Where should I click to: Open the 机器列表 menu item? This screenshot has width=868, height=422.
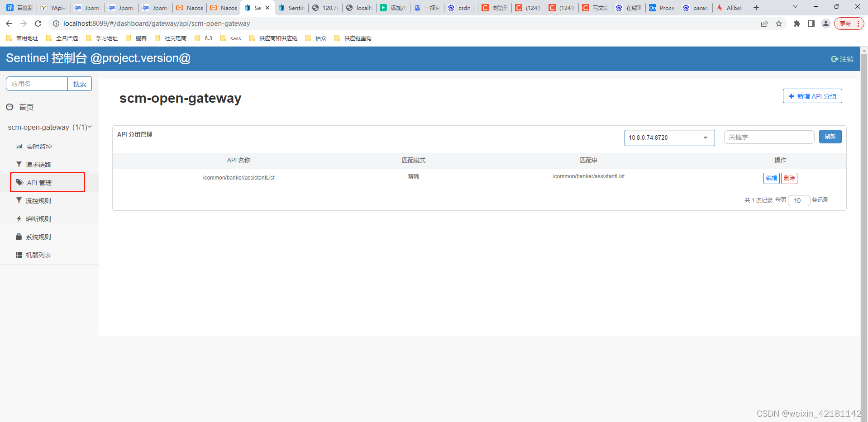[x=38, y=255]
